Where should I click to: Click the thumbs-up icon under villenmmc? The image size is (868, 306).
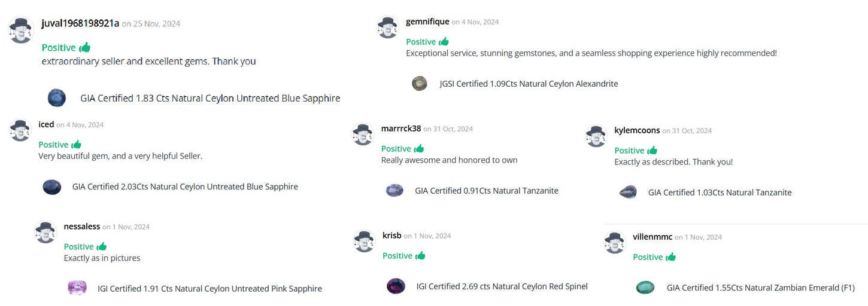point(670,257)
